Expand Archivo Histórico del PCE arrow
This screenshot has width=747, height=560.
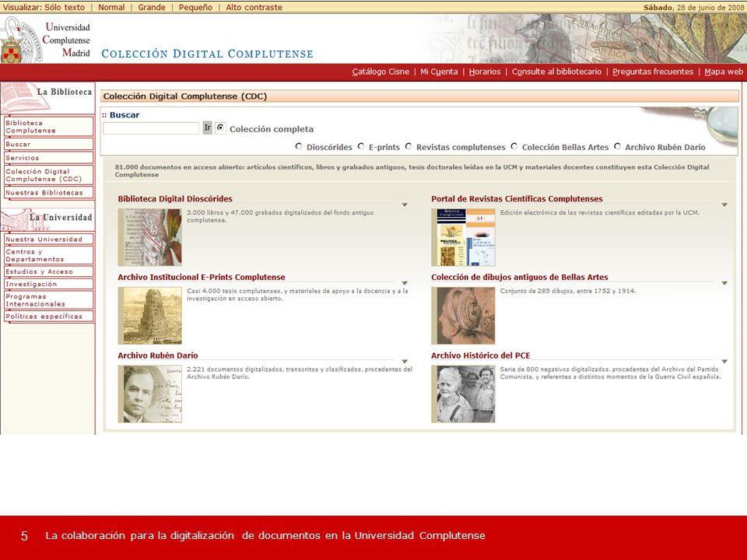[x=724, y=362]
